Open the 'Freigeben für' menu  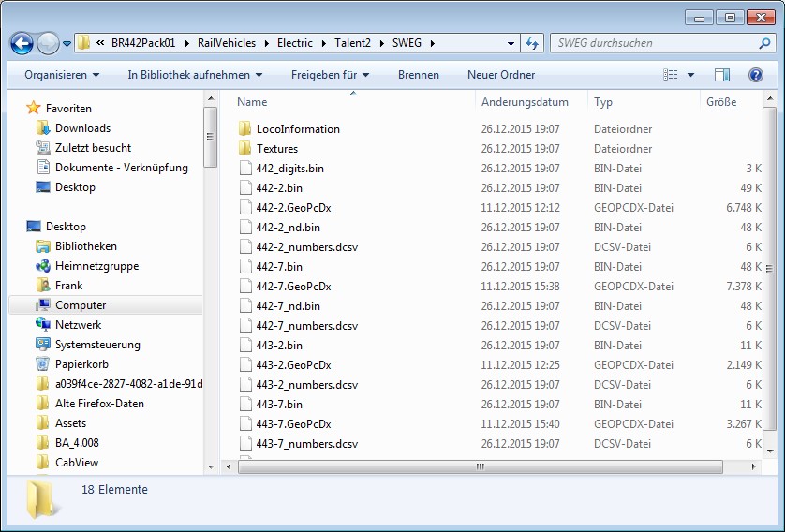point(330,75)
